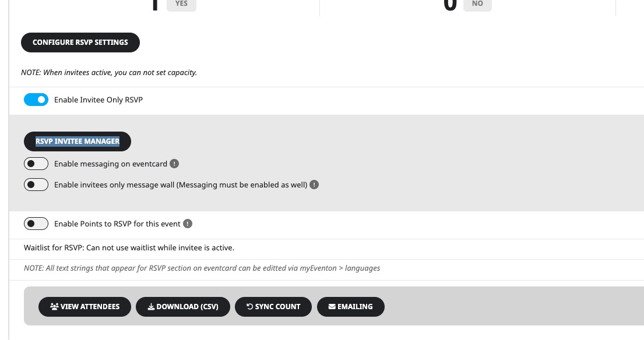Click Sync Count button
Viewport: 644px width, 340px height.
[x=273, y=307]
